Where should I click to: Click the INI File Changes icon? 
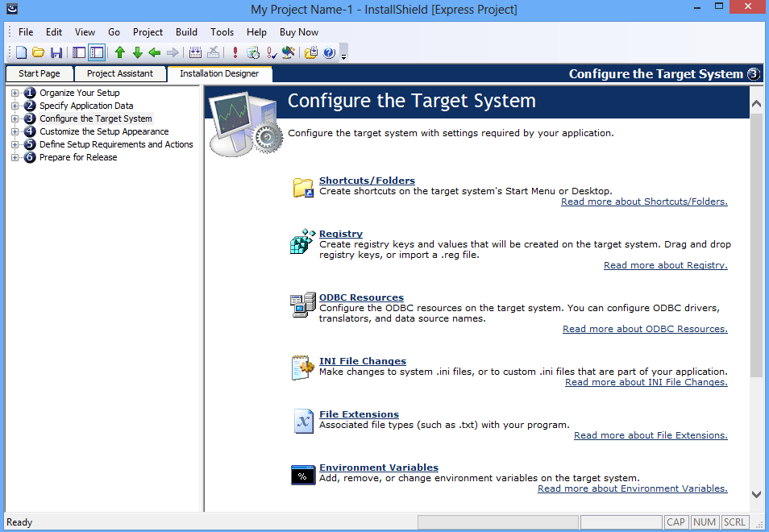coord(302,368)
